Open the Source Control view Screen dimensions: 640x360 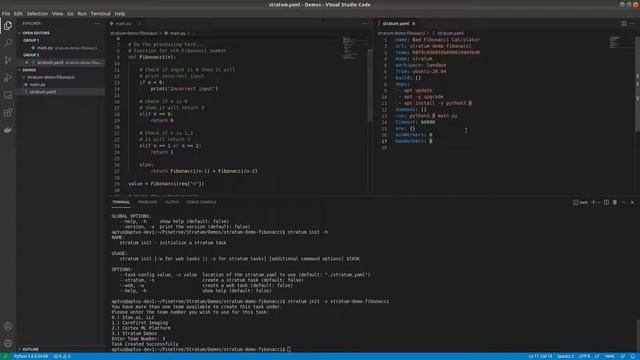[x=8, y=60]
